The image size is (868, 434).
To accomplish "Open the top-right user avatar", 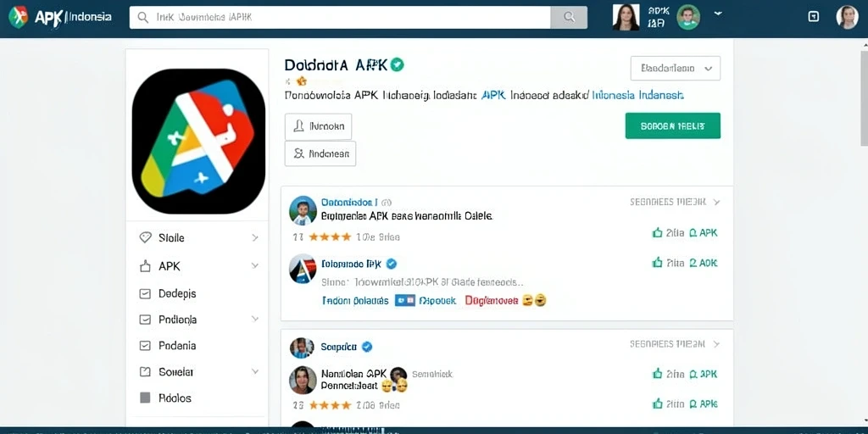I will pos(847,17).
